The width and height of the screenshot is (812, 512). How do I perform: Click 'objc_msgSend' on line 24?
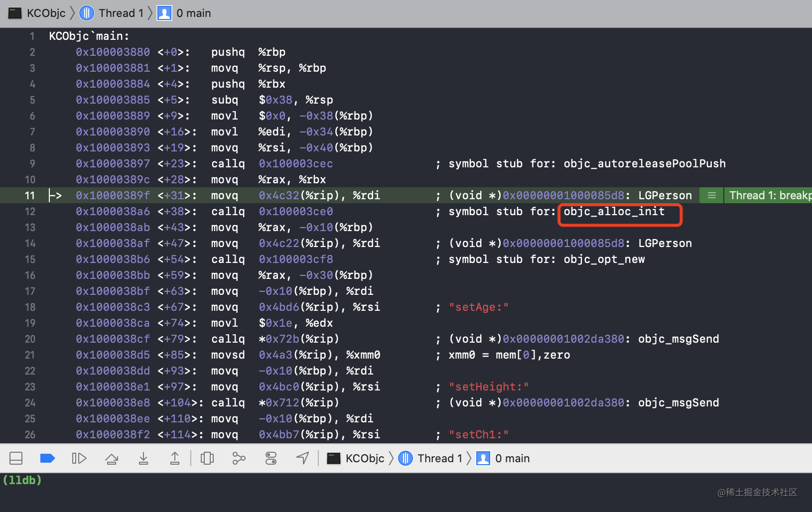[x=678, y=402]
